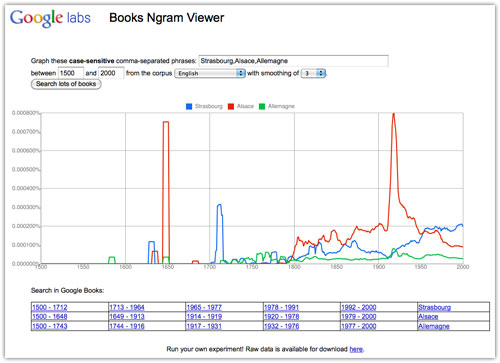500x363 pixels.
Task: Open the 1744 - 1916 link
Action: click(127, 326)
